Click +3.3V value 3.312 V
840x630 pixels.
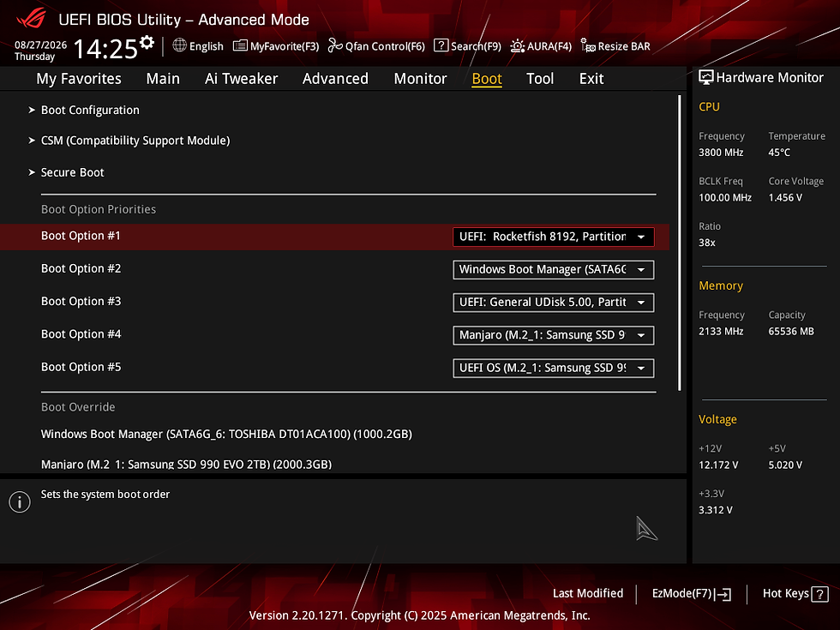[x=715, y=510]
